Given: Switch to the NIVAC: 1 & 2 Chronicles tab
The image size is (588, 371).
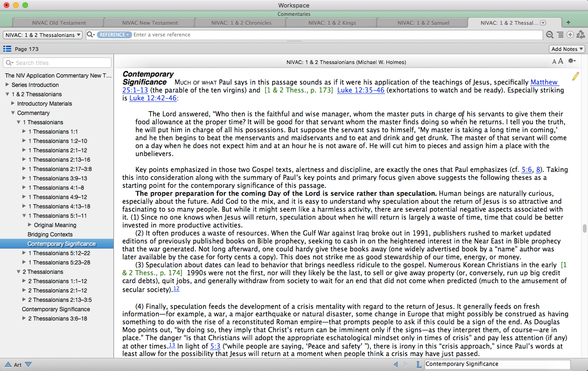Looking at the screenshot, I should point(240,22).
